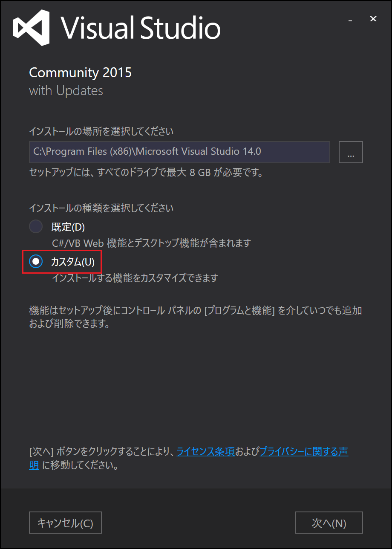Open the ライセンス条項 link
The height and width of the screenshot is (549, 392).
205,451
